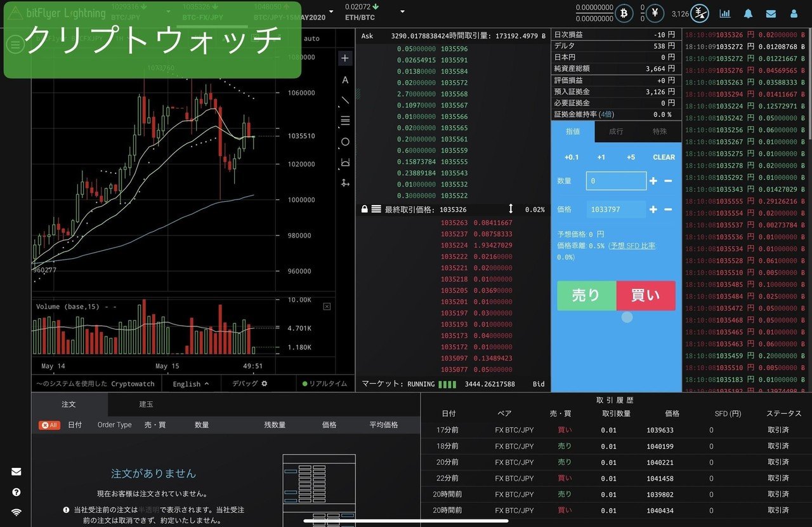Image resolution: width=812 pixels, height=527 pixels.
Task: Select the axis move arrows tool
Action: pos(345,183)
